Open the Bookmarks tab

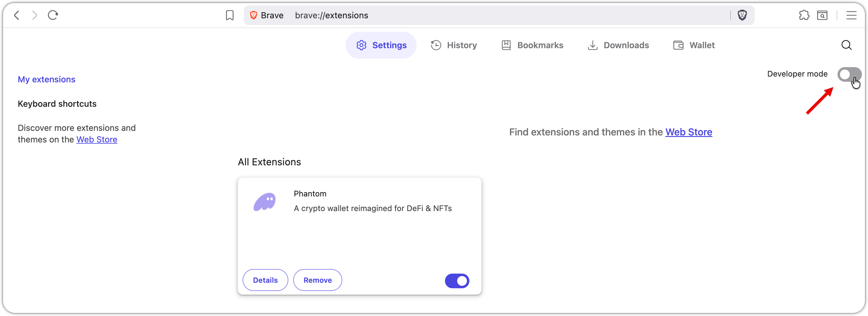[x=532, y=45]
